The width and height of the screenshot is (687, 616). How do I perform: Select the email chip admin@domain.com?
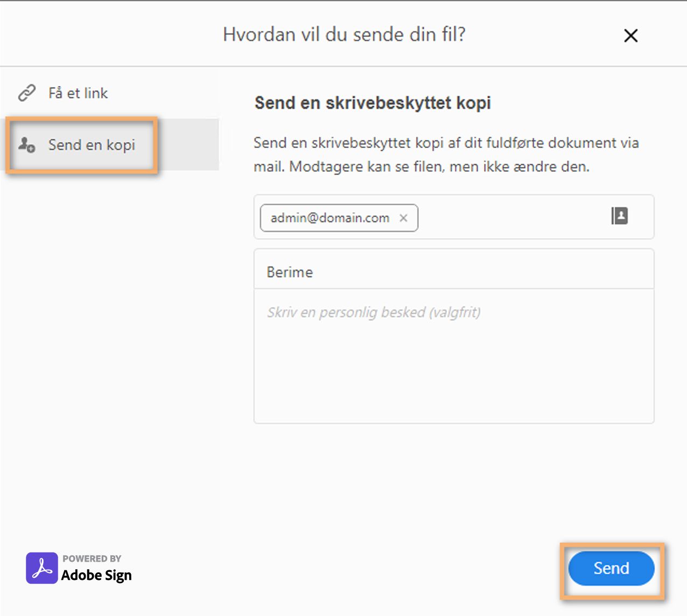pyautogui.click(x=330, y=218)
